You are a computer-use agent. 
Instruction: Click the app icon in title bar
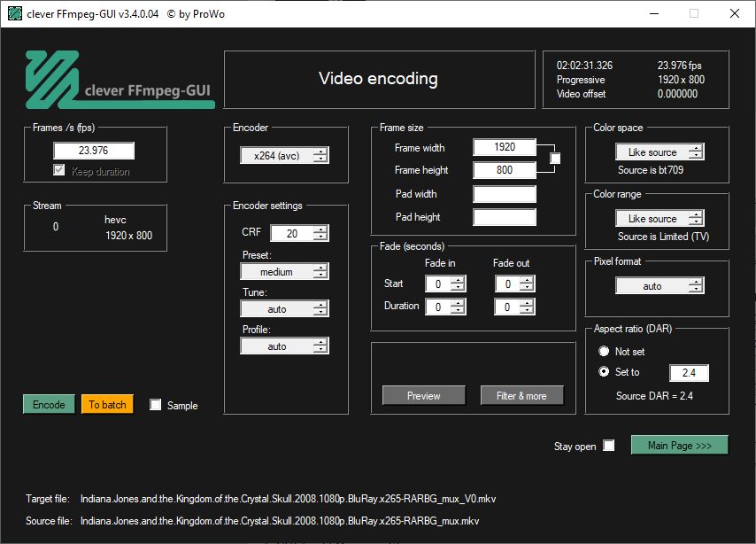tap(15, 13)
